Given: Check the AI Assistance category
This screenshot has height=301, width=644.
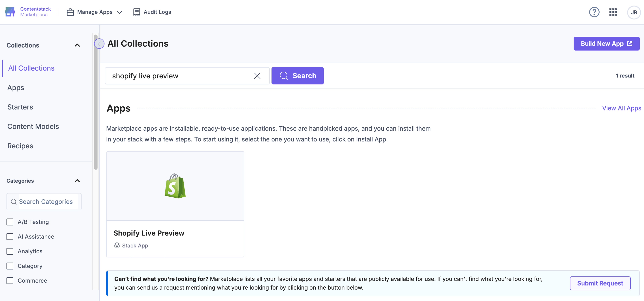Looking at the screenshot, I should [10, 237].
